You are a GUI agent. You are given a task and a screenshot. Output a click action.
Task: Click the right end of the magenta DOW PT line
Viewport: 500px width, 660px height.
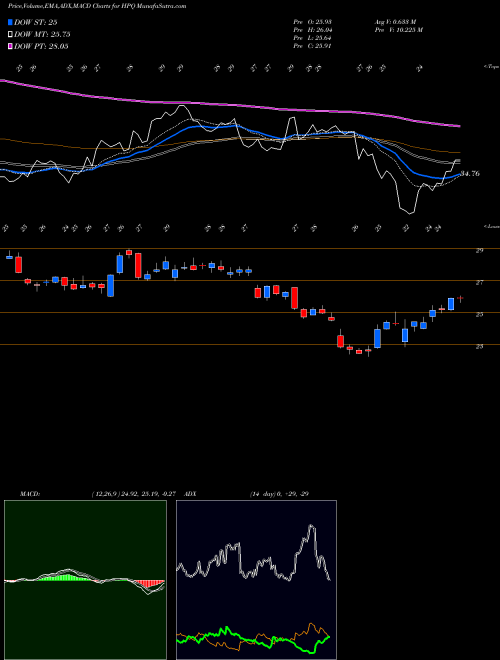(x=459, y=125)
